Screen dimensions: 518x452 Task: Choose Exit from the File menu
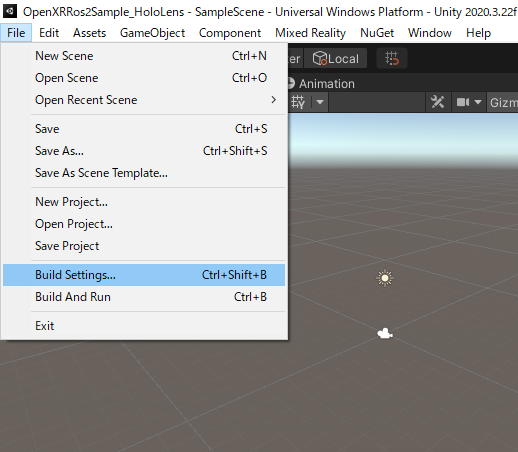[144, 326]
